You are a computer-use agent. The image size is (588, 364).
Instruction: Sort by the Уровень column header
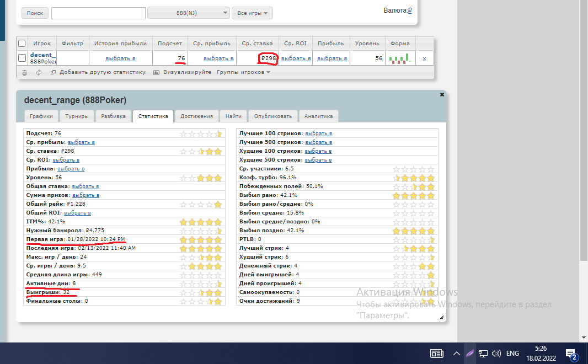click(367, 44)
